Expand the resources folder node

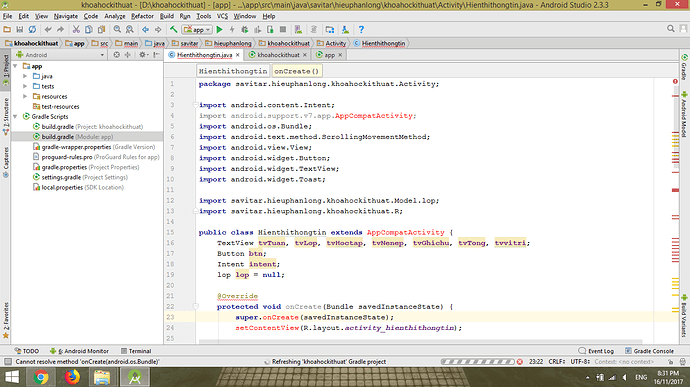pos(25,96)
